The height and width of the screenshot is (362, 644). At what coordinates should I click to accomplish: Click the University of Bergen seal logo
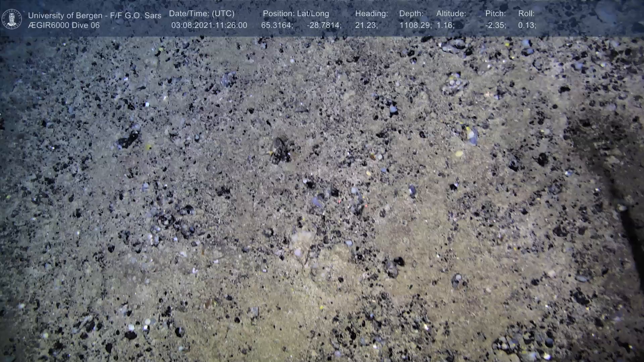12,19
